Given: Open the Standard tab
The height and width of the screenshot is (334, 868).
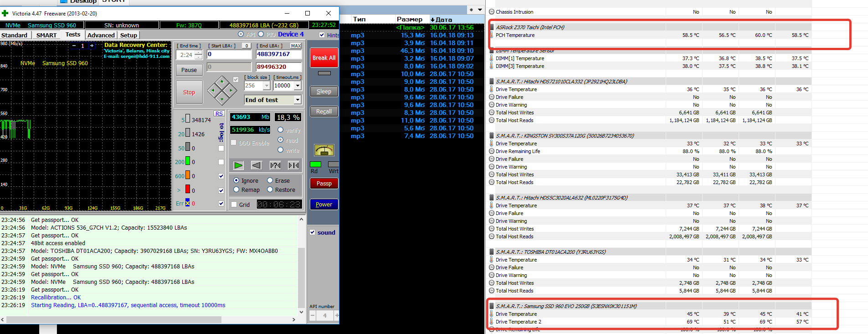Looking at the screenshot, I should click(x=15, y=35).
